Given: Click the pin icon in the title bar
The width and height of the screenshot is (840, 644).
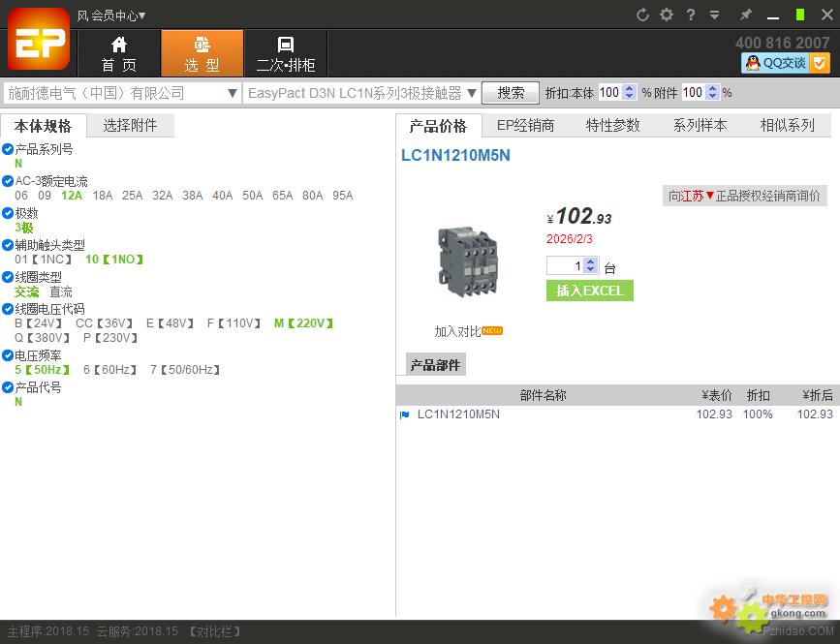Looking at the screenshot, I should [x=744, y=15].
